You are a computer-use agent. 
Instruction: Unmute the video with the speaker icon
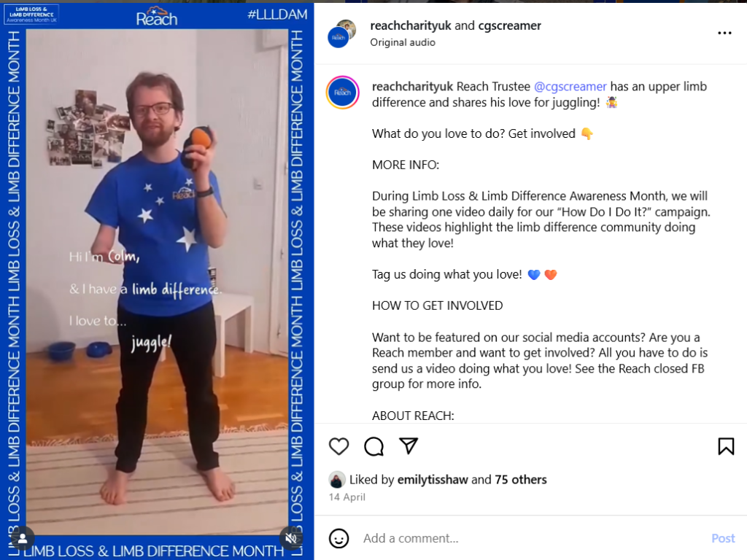[291, 538]
